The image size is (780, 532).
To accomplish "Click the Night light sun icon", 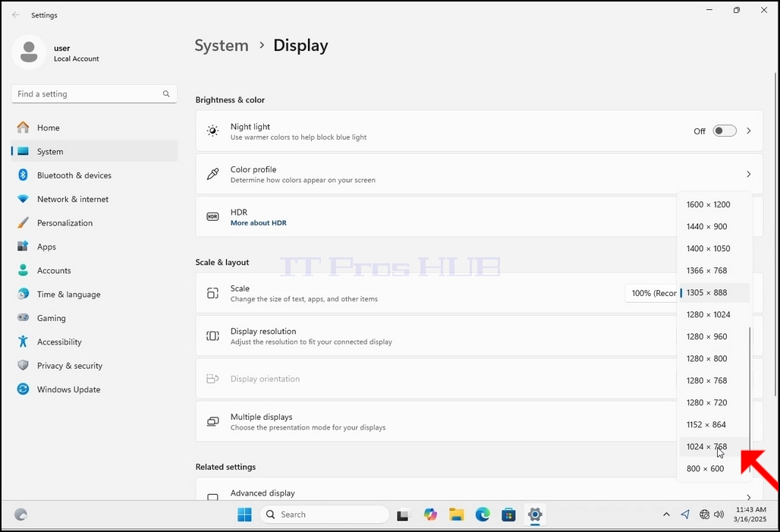I will tap(212, 131).
